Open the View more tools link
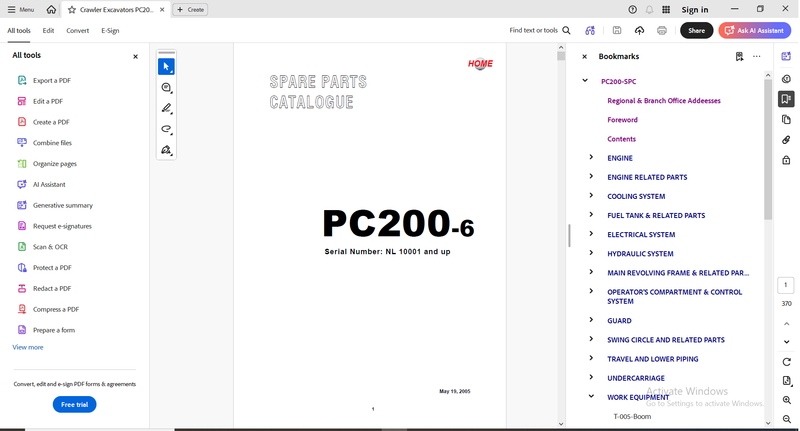This screenshot has width=800, height=431. pos(28,347)
